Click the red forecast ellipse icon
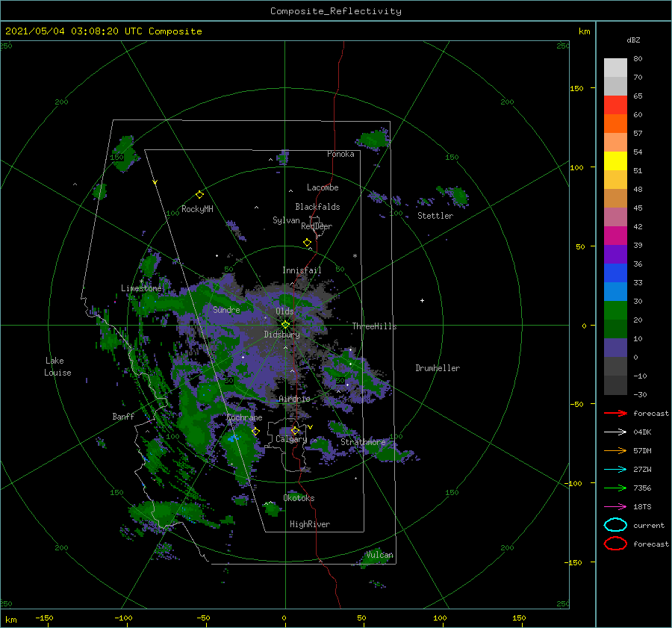Image resolution: width=672 pixels, height=628 pixels. pyautogui.click(x=615, y=544)
